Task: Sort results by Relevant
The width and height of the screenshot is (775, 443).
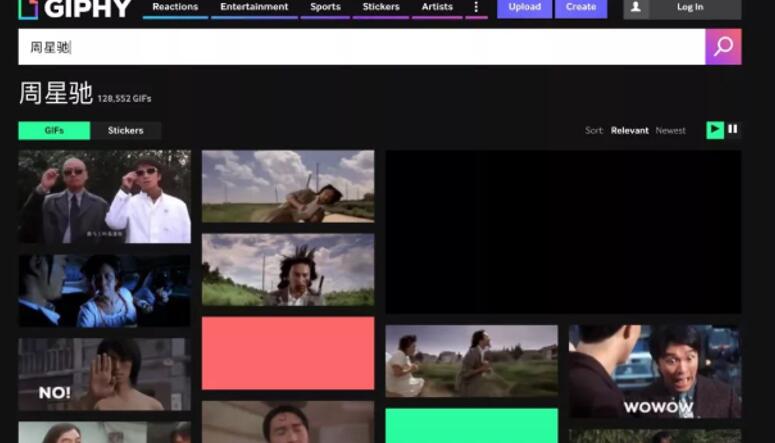Action: point(629,131)
